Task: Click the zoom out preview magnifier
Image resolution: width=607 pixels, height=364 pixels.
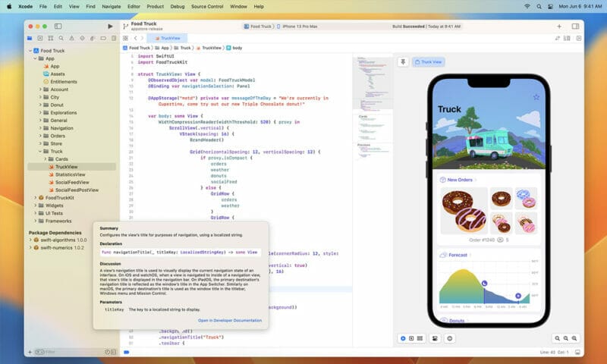Action: (558, 337)
